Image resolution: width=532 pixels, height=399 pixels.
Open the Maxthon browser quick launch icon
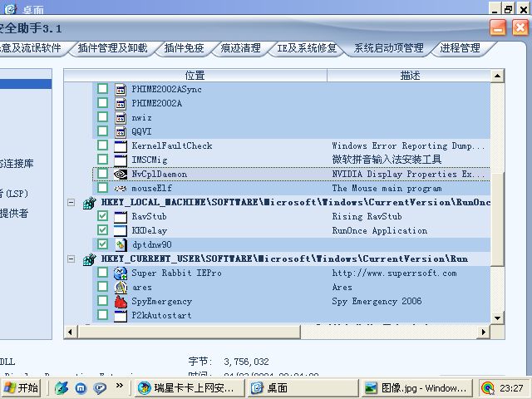81,388
